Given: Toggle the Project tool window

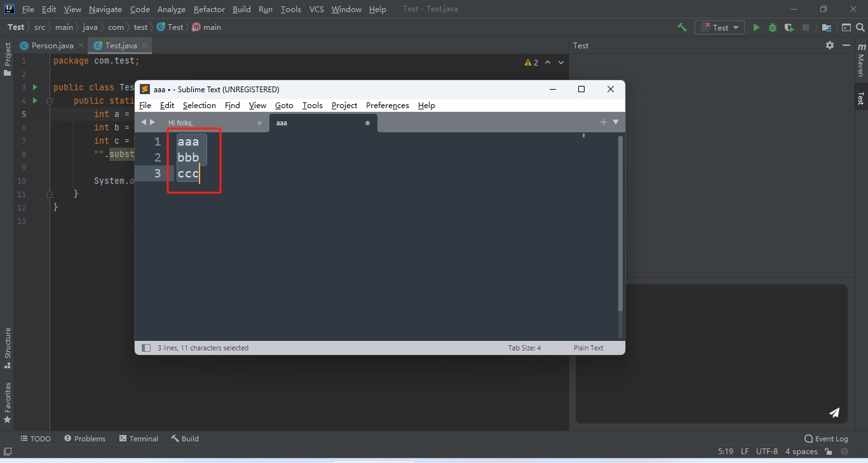Looking at the screenshot, I should [x=8, y=59].
